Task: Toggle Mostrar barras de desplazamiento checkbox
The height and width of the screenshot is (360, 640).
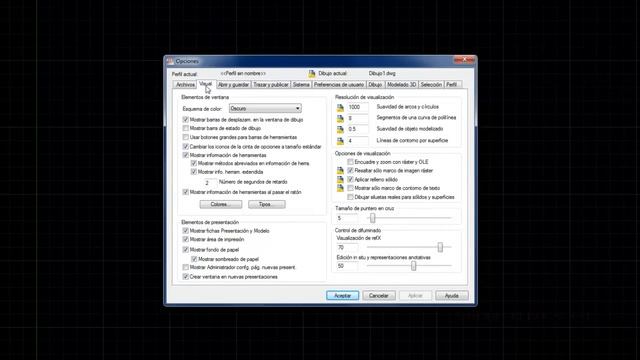Action: [x=186, y=120]
